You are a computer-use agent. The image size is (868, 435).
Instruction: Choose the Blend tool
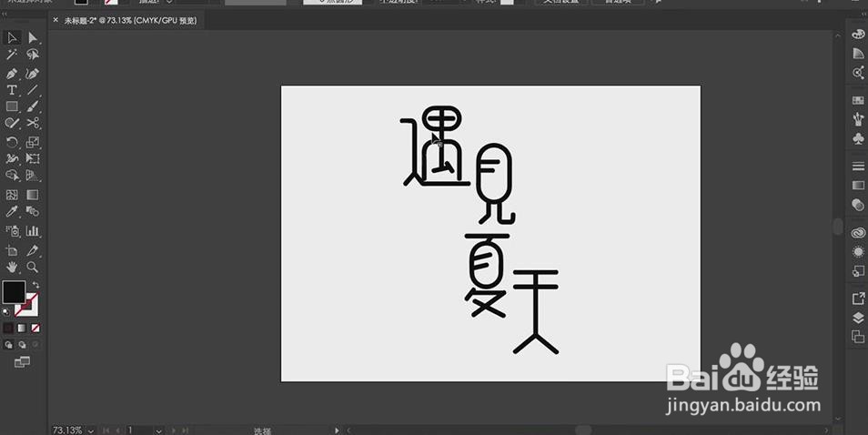33,211
